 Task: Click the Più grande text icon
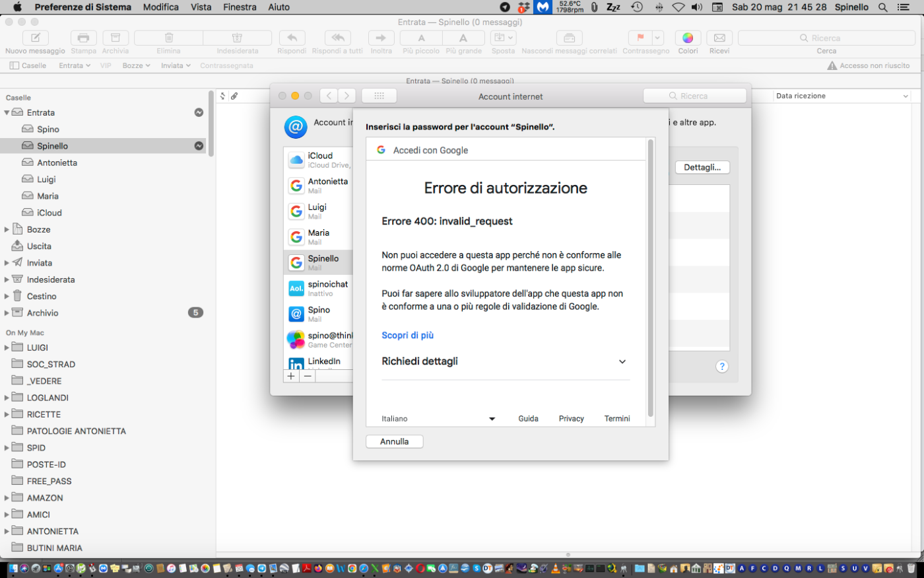pyautogui.click(x=463, y=38)
